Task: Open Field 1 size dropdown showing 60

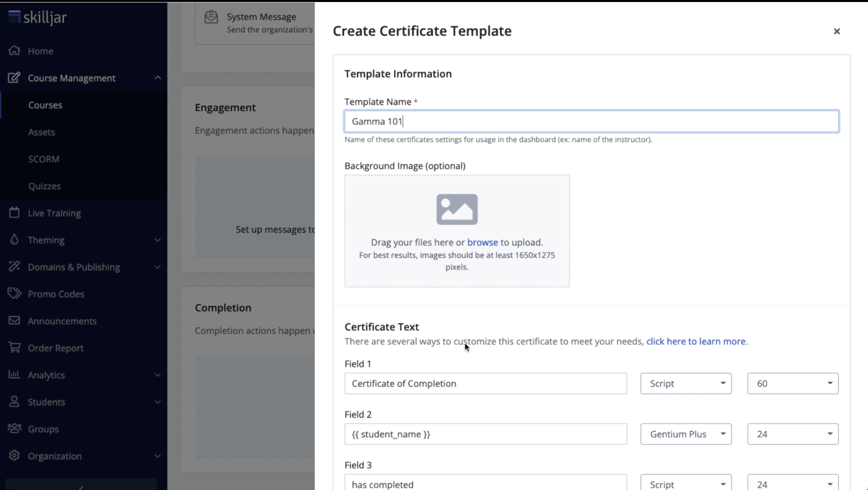Action: (792, 383)
